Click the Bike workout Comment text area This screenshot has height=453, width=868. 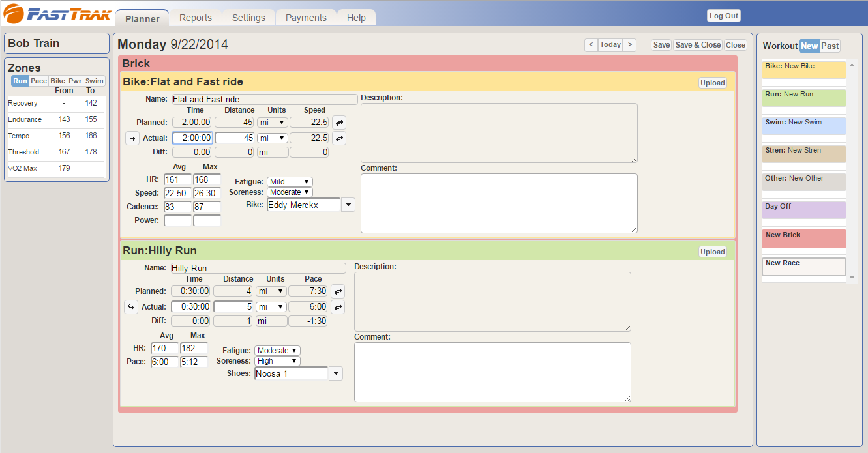499,203
